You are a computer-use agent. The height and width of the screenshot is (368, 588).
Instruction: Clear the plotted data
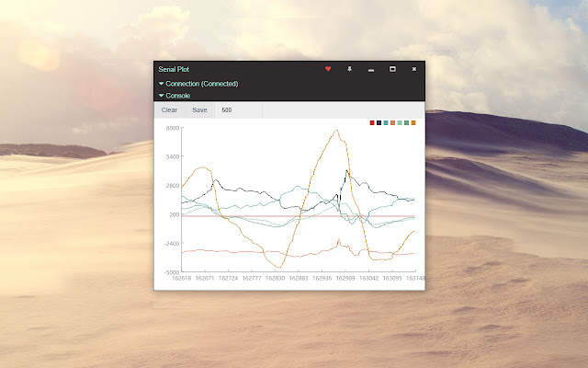[x=169, y=110]
